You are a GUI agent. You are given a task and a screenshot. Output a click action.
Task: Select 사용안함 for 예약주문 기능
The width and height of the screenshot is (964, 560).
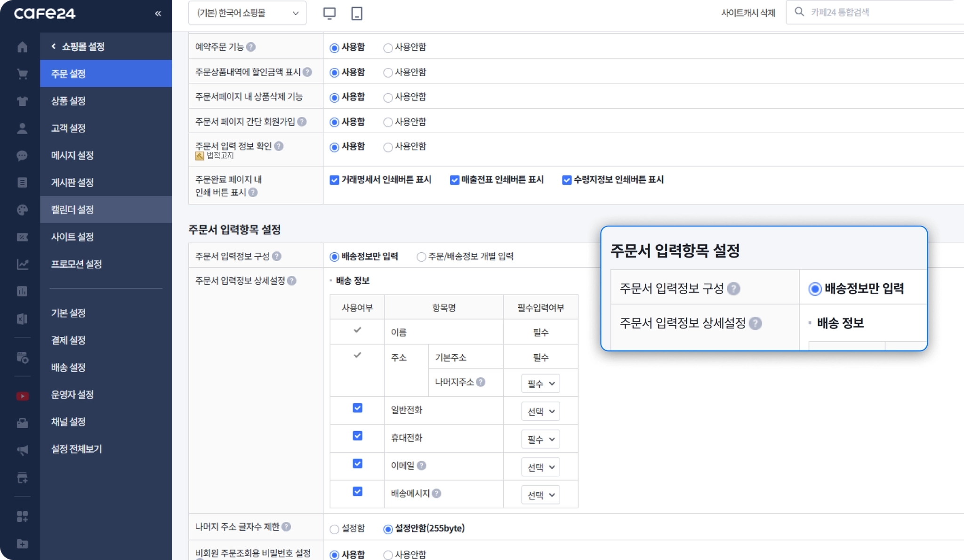tap(388, 48)
